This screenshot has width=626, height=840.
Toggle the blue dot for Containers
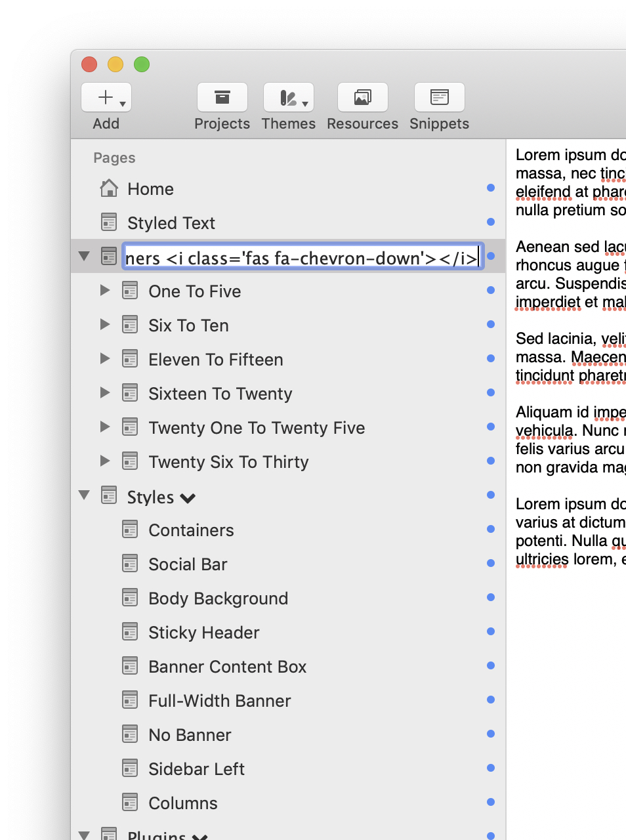tap(491, 529)
